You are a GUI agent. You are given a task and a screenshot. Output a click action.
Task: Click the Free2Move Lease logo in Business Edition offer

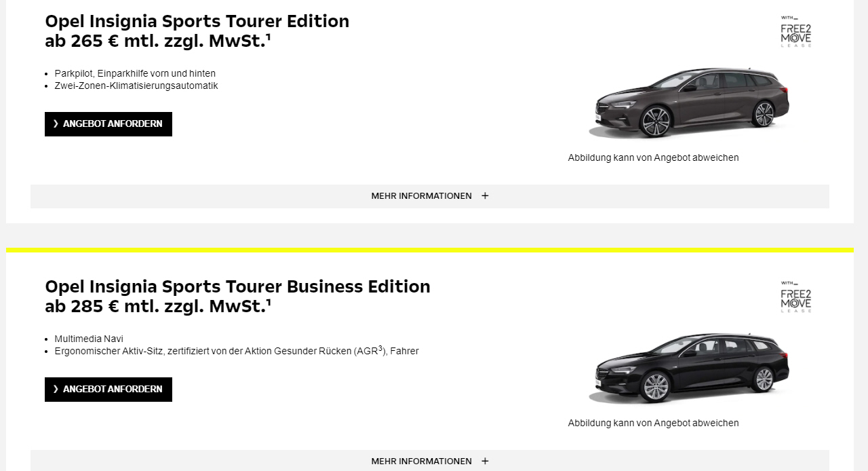pos(795,297)
